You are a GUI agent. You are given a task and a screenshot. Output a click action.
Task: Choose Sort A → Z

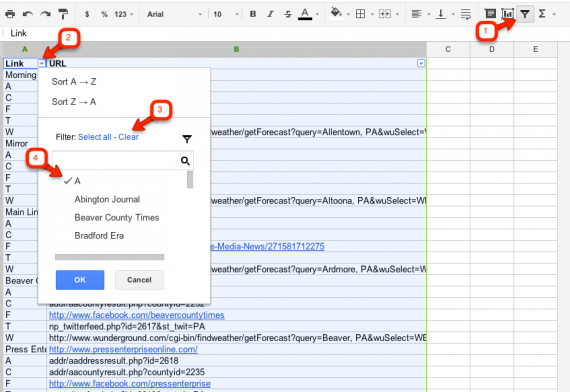(74, 82)
